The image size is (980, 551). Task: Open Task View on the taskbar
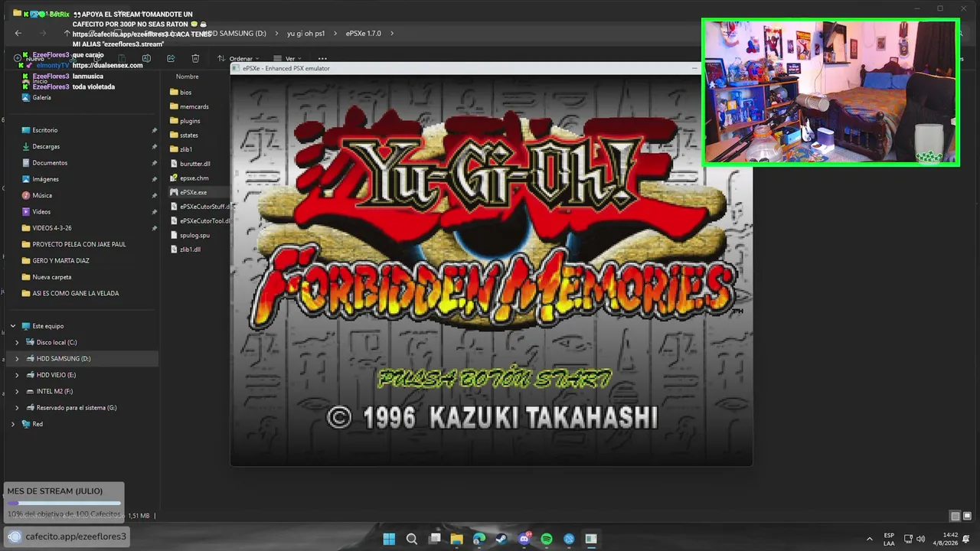tap(435, 539)
